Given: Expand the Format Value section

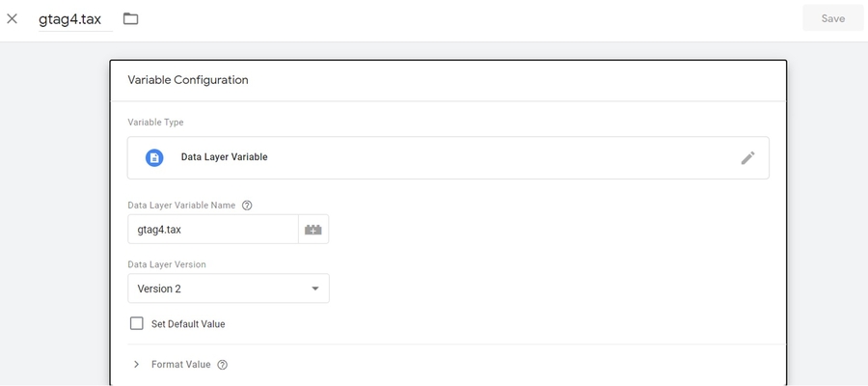Looking at the screenshot, I should tap(136, 365).
